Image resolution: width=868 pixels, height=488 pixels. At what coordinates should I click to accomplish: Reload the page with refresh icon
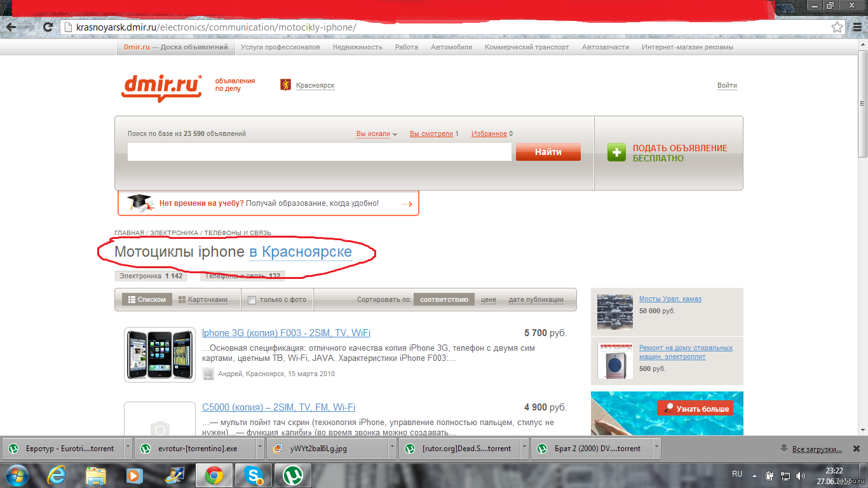point(48,27)
